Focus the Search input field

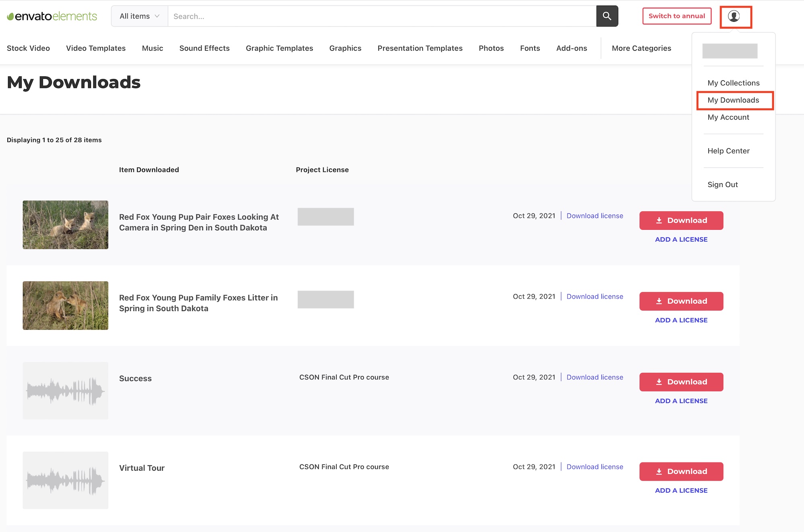coord(381,16)
